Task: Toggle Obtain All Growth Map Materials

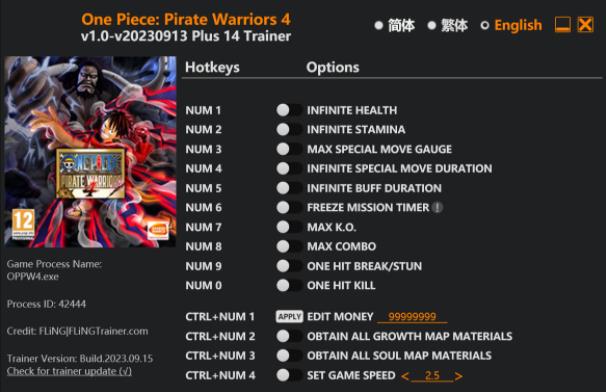Action: [289, 336]
